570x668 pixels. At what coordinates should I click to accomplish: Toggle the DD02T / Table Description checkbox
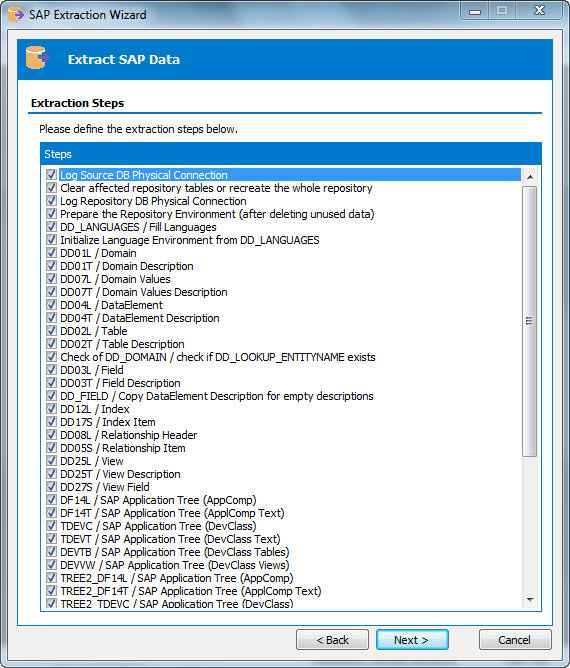[52, 344]
